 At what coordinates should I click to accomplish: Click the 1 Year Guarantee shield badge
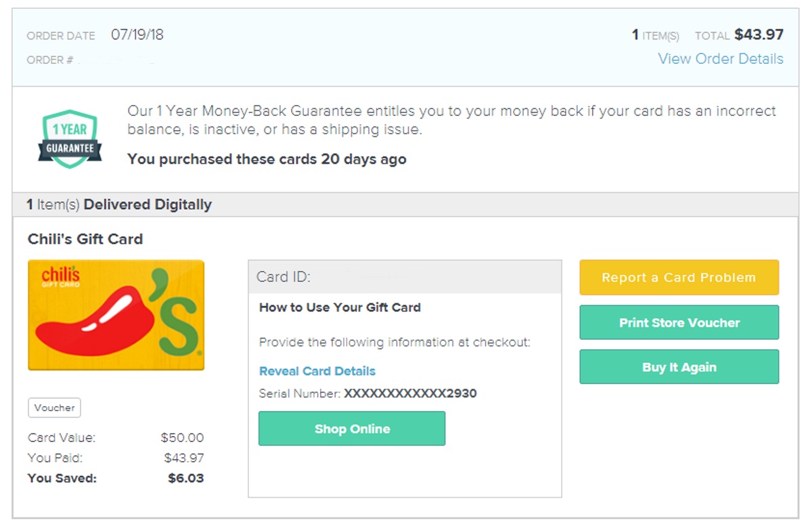[69, 139]
